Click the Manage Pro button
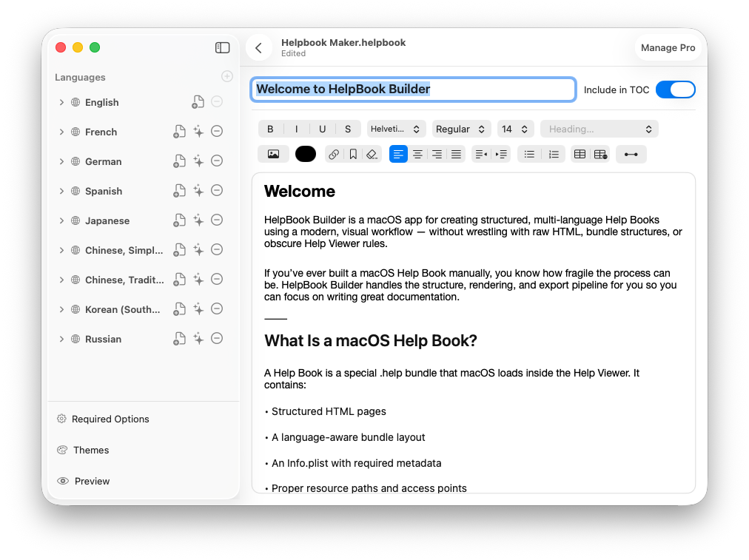The height and width of the screenshot is (560, 749). point(667,47)
